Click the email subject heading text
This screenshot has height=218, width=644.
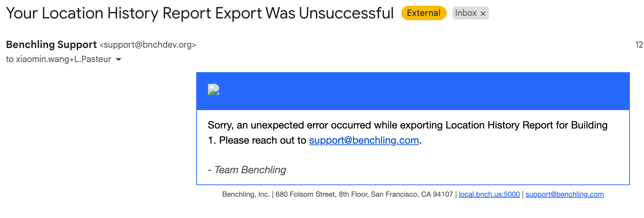point(200,13)
